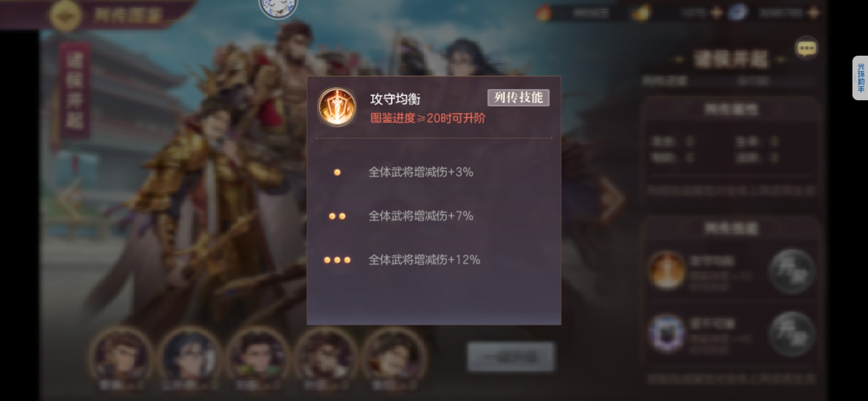
Task: Select the second hero portrait at bottom
Action: point(189,357)
